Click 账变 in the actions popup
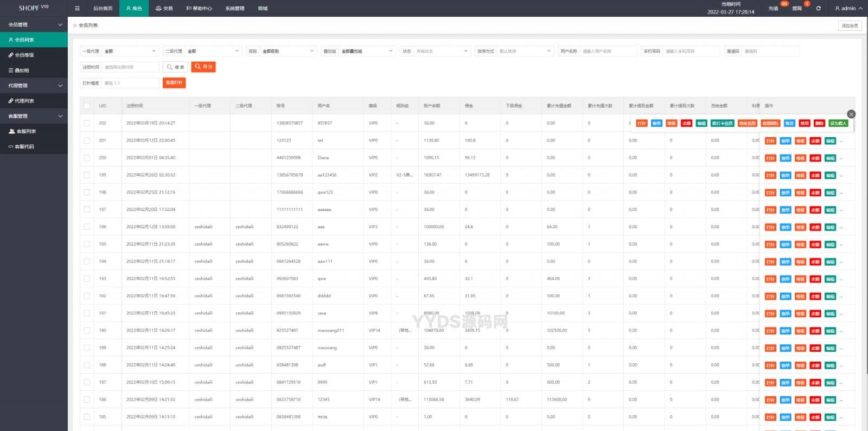This screenshot has width=868, height=431. pyautogui.click(x=789, y=124)
